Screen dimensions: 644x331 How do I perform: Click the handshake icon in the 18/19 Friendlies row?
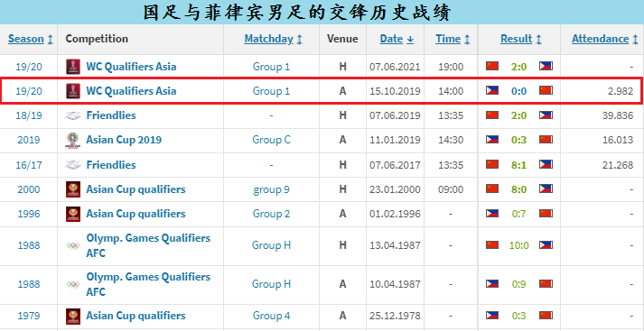pos(73,115)
